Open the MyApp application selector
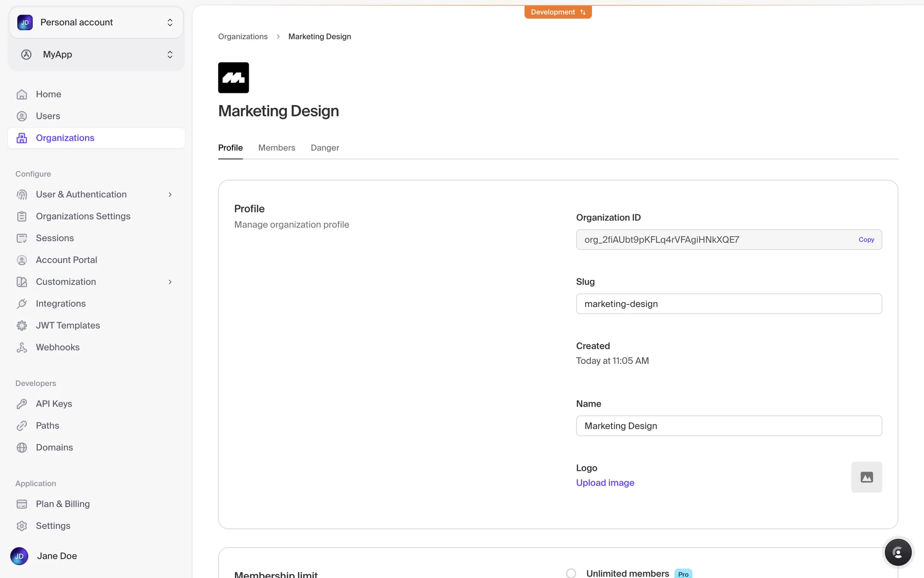 coord(96,54)
